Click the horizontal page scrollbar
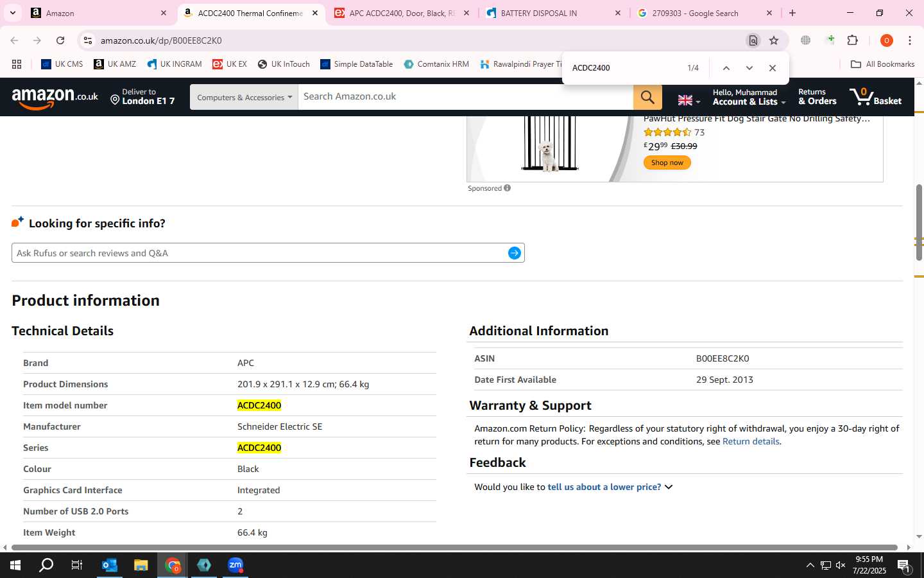 pos(456,548)
